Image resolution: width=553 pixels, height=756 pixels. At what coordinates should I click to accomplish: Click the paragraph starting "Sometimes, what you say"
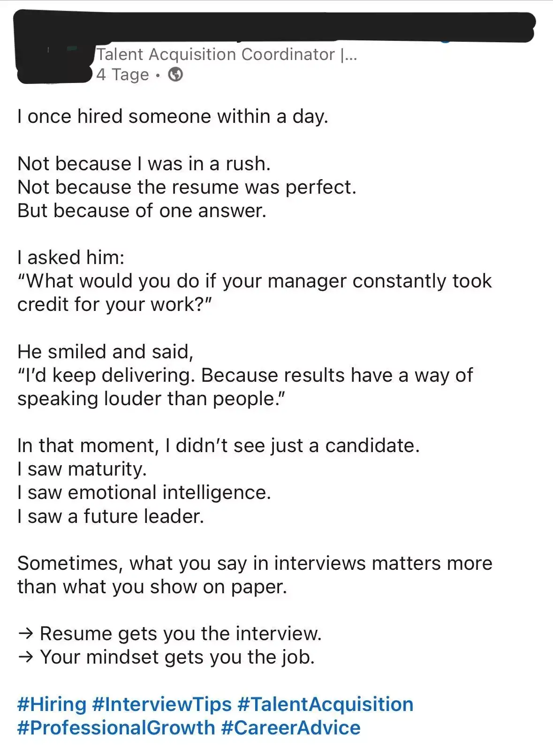tap(254, 575)
